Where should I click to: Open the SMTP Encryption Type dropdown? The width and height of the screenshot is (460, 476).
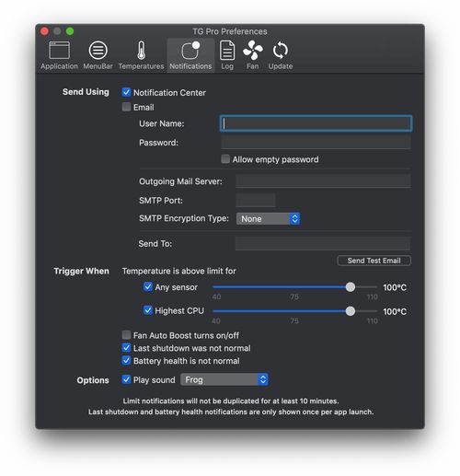(x=268, y=219)
